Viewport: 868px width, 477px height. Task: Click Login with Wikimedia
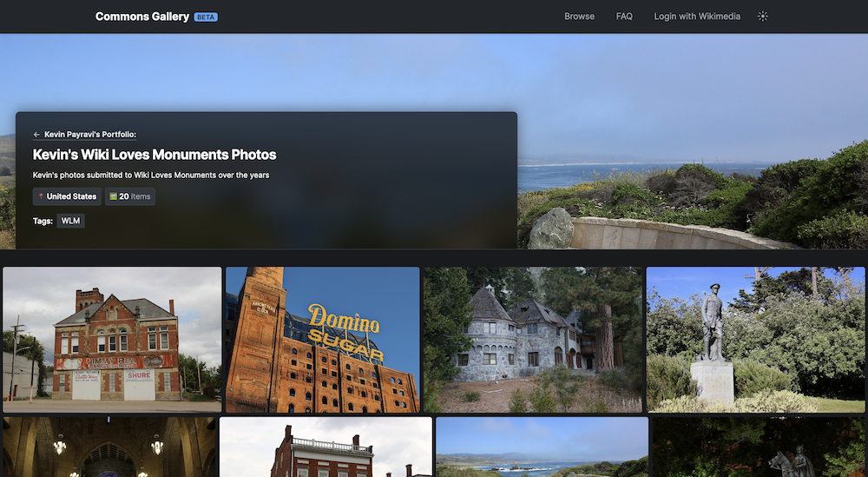(x=697, y=17)
